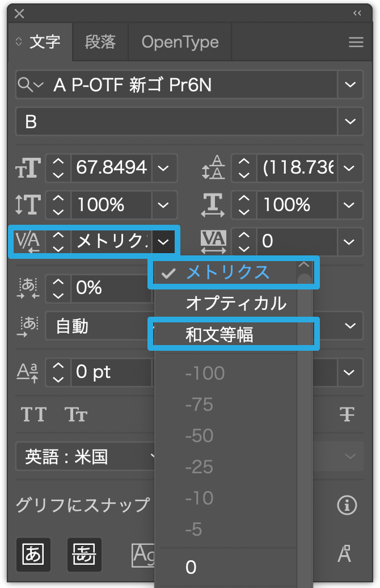The width and height of the screenshot is (380, 588).
Task: Click the leading icon
Action: [x=213, y=167]
